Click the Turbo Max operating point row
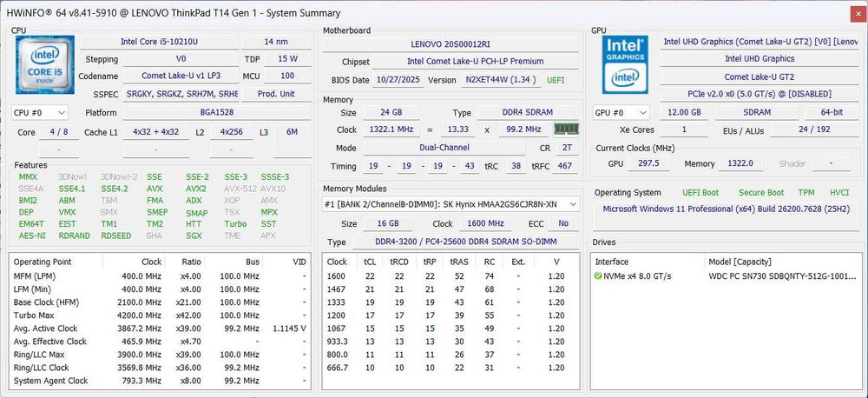This screenshot has height=398, width=868. click(x=160, y=315)
